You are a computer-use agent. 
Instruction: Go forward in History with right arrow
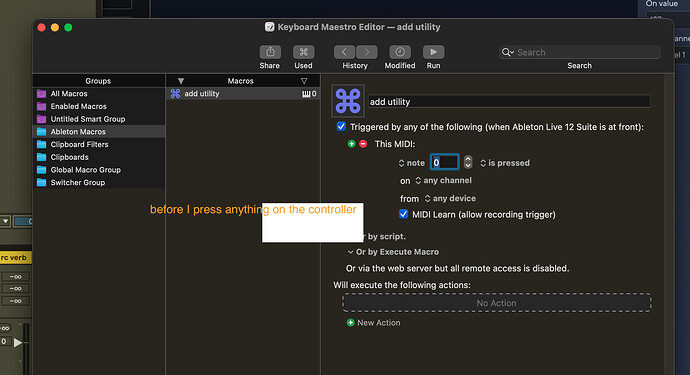367,52
